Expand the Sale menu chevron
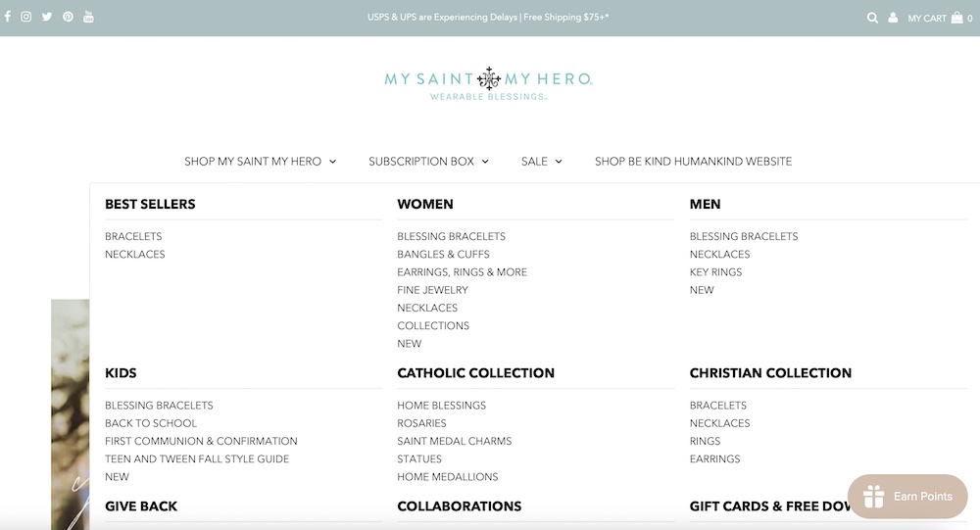This screenshot has width=980, height=530. 559,162
